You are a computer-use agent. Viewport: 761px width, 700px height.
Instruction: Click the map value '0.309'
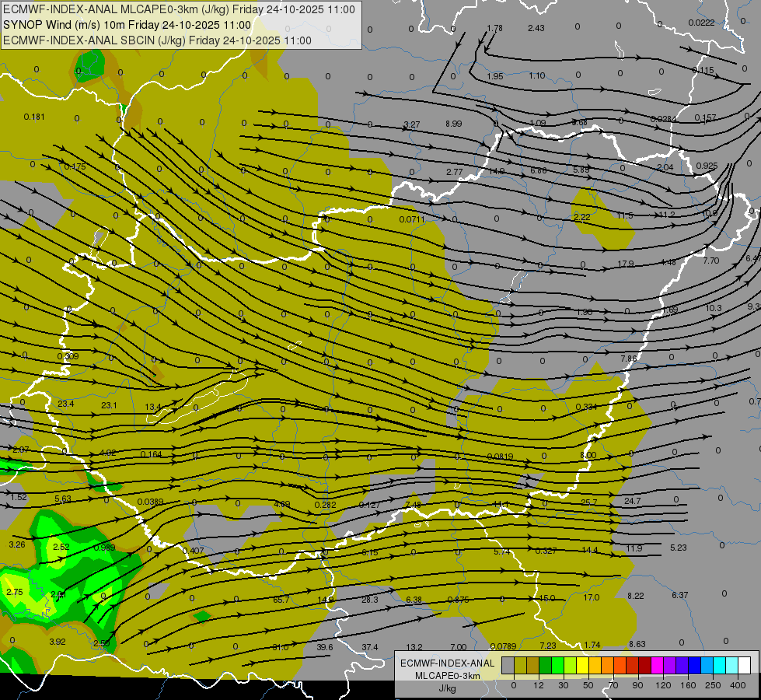68,356
